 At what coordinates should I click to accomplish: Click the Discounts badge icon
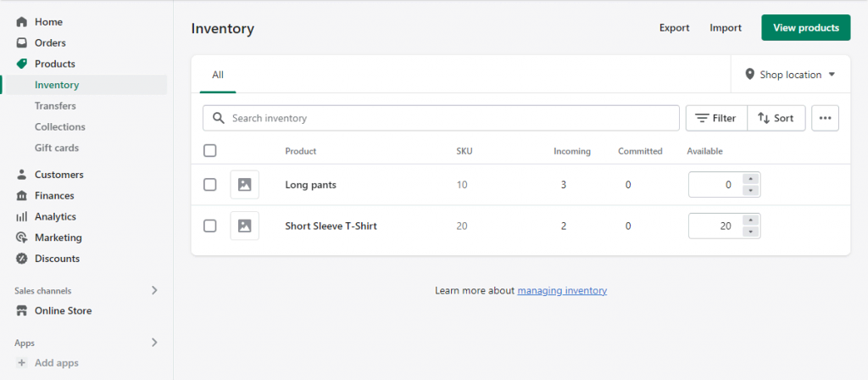pos(22,259)
